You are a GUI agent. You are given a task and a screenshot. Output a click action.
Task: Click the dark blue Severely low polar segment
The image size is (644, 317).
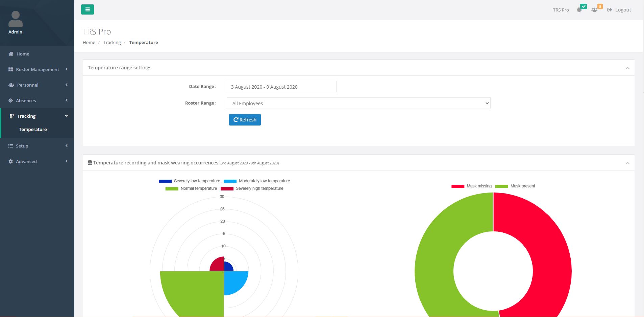tap(228, 267)
